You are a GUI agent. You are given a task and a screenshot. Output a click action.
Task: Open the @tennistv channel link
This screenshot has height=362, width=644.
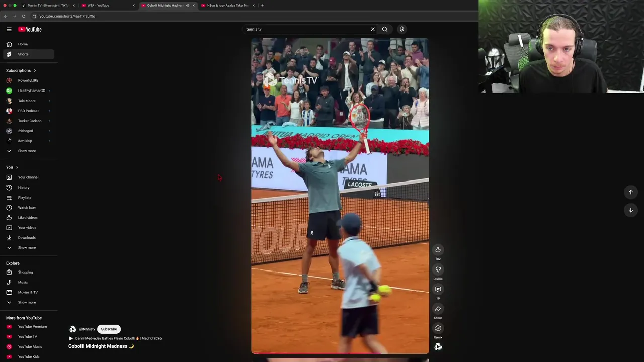87,329
